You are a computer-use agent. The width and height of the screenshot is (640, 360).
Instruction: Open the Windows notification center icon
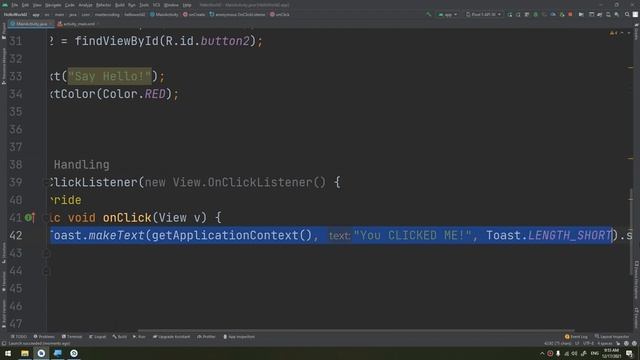[629, 353]
